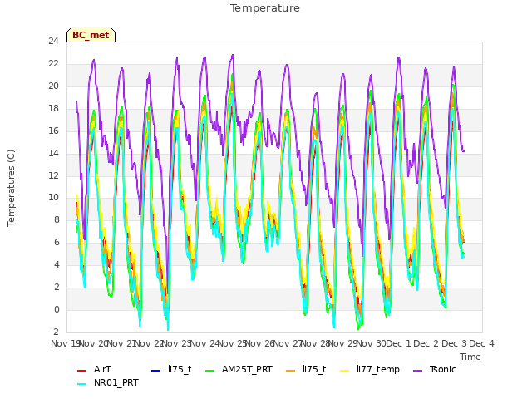Click the Temperatures (C) axis label
Viewport: 532px width, 399px height.
[11, 188]
